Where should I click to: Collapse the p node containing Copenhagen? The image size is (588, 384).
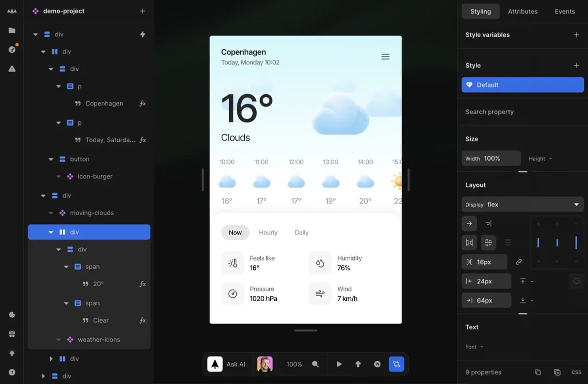tap(59, 86)
